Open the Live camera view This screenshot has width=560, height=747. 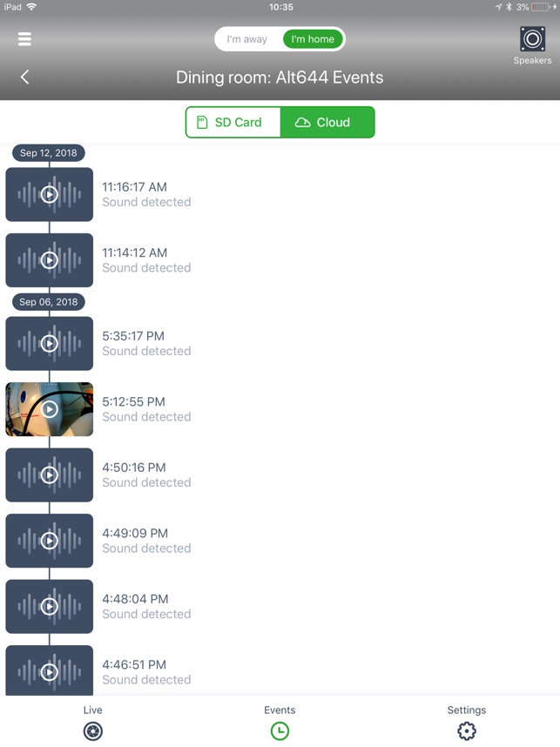93,730
